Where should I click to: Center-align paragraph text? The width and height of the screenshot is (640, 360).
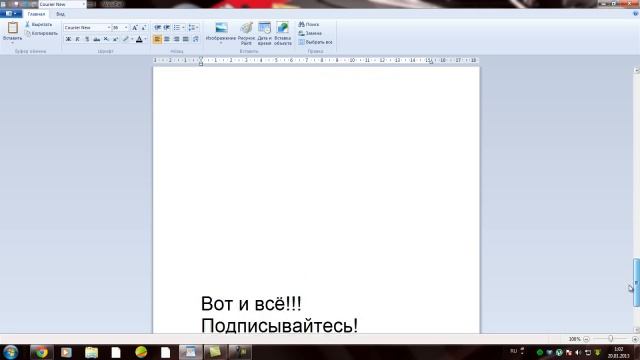(167, 39)
